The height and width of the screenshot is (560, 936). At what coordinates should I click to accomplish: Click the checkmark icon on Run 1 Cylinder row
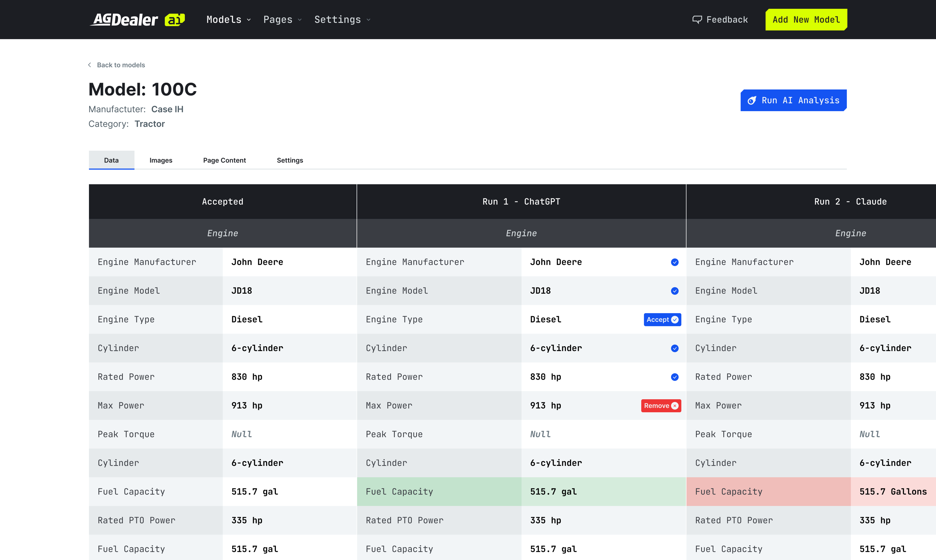tap(674, 348)
